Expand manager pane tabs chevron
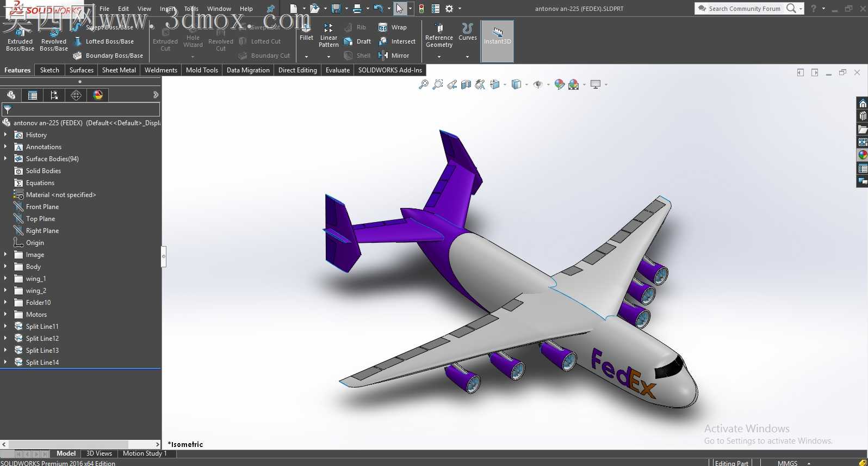 pyautogui.click(x=156, y=95)
